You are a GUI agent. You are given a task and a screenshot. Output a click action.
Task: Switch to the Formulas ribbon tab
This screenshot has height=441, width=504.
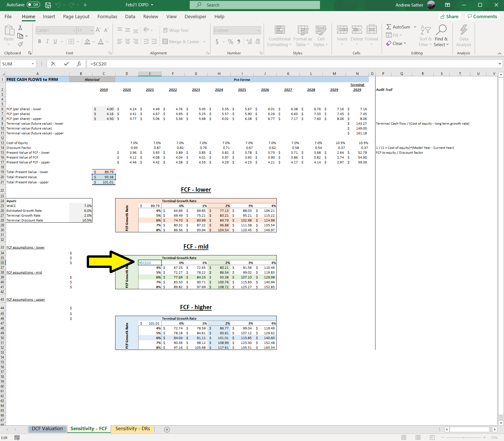(x=107, y=17)
